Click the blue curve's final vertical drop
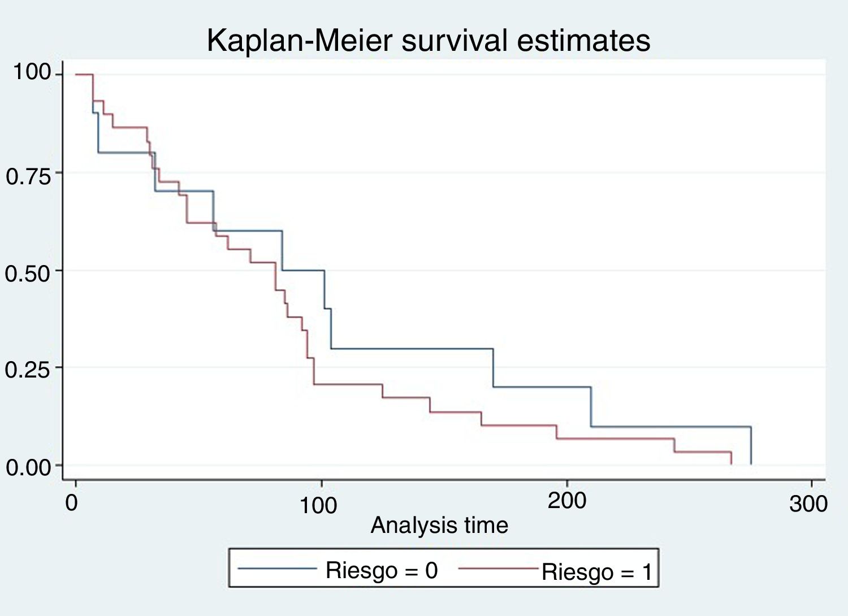This screenshot has width=848, height=616. point(751,446)
